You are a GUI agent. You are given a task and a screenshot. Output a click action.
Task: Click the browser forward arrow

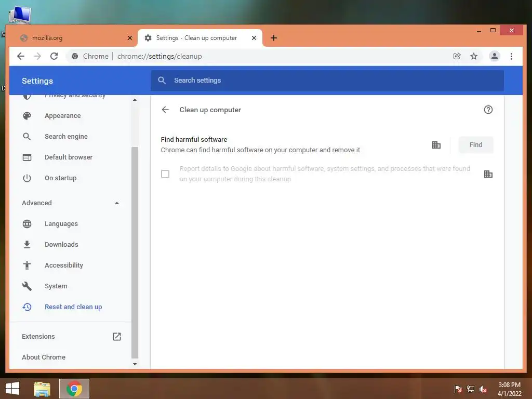[37, 56]
